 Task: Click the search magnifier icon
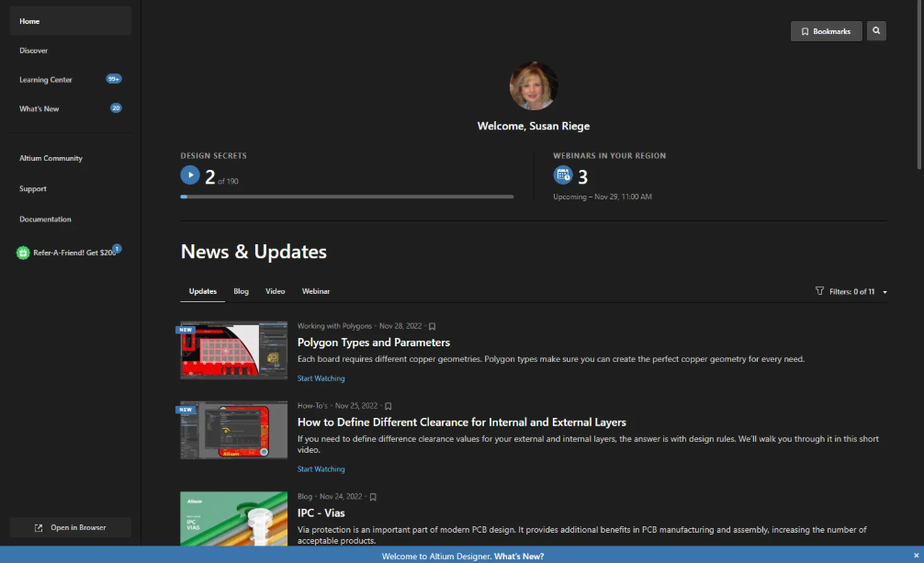pyautogui.click(x=876, y=31)
